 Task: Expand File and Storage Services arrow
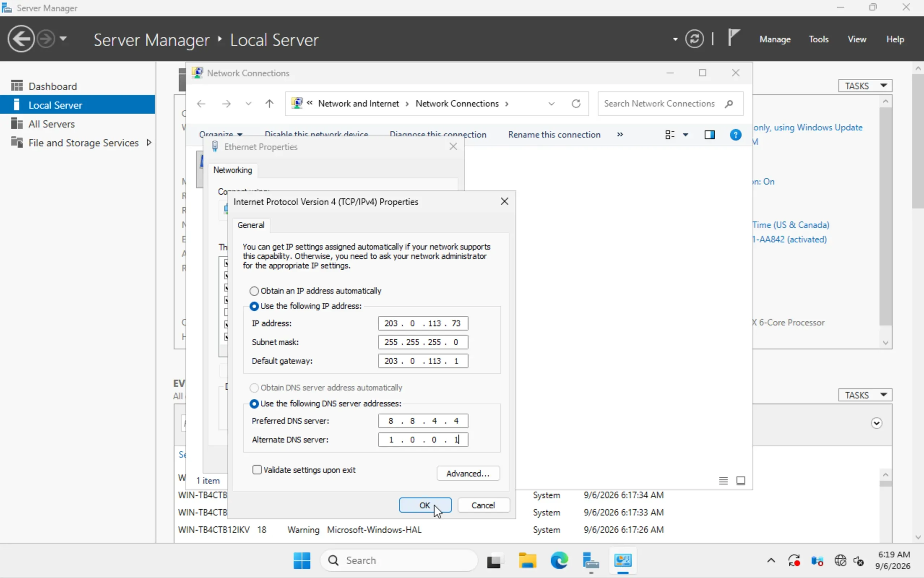pyautogui.click(x=149, y=143)
